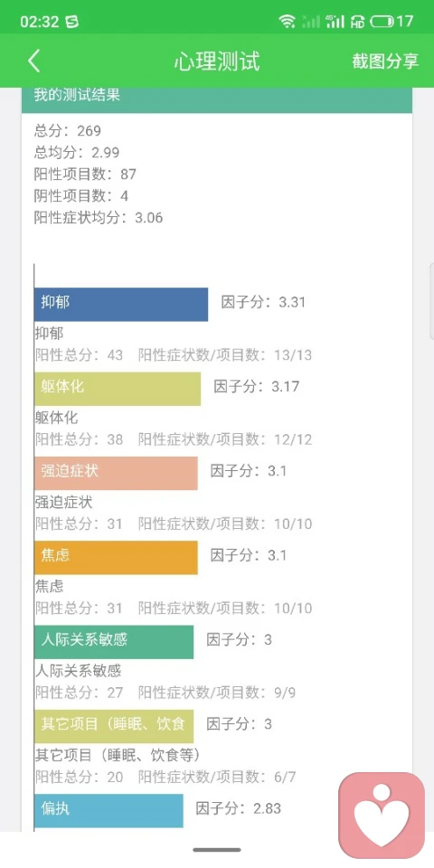
Task: Tap the 总分：269 score line
Action: tap(68, 130)
